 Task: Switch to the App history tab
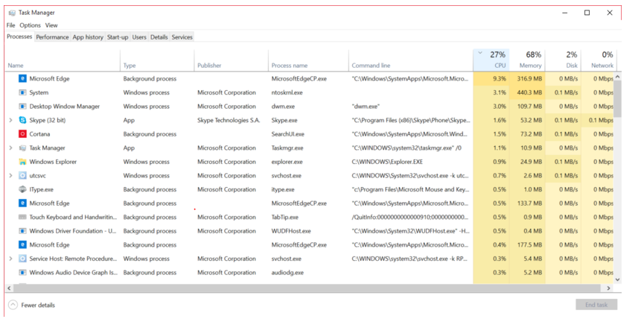click(88, 37)
